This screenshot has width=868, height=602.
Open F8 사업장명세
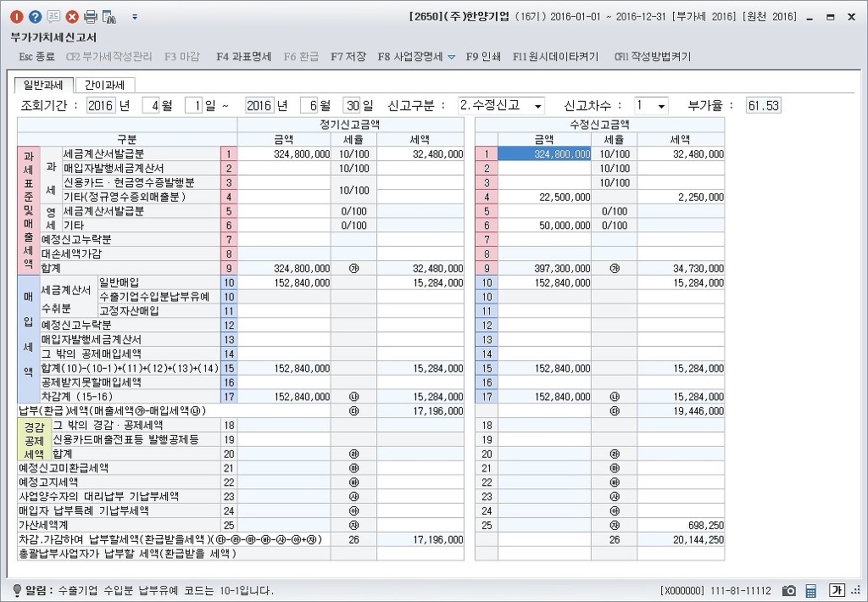(x=410, y=57)
